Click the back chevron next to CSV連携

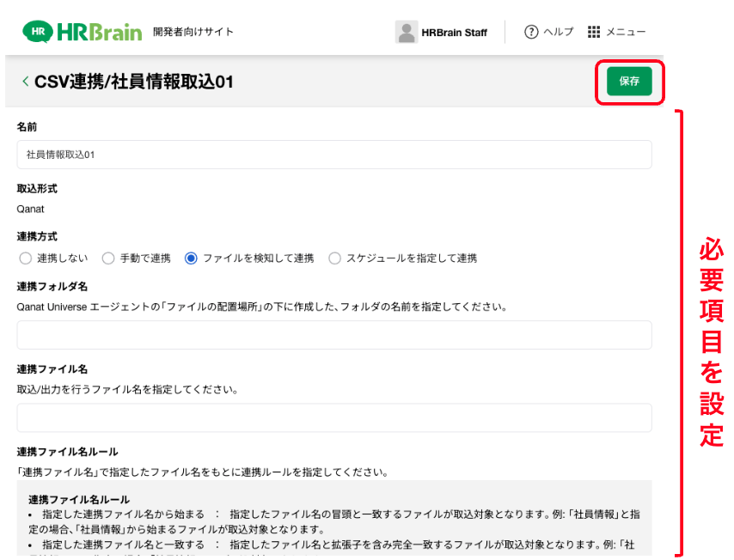coord(24,82)
